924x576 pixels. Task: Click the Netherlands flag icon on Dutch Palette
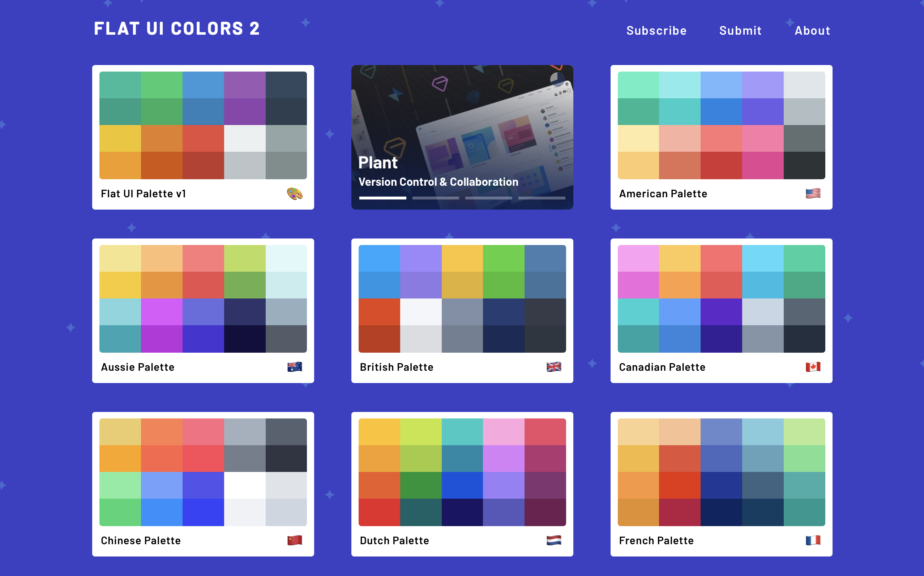click(553, 540)
